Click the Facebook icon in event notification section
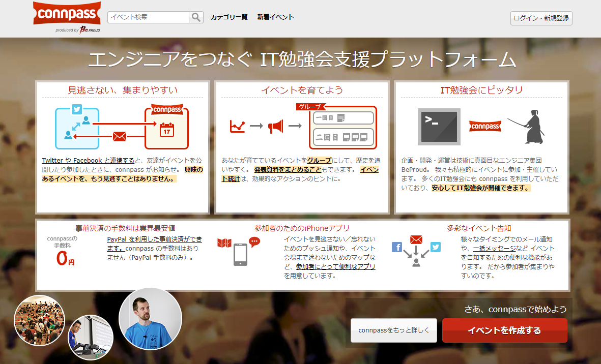This screenshot has height=364, width=601. coord(397,247)
